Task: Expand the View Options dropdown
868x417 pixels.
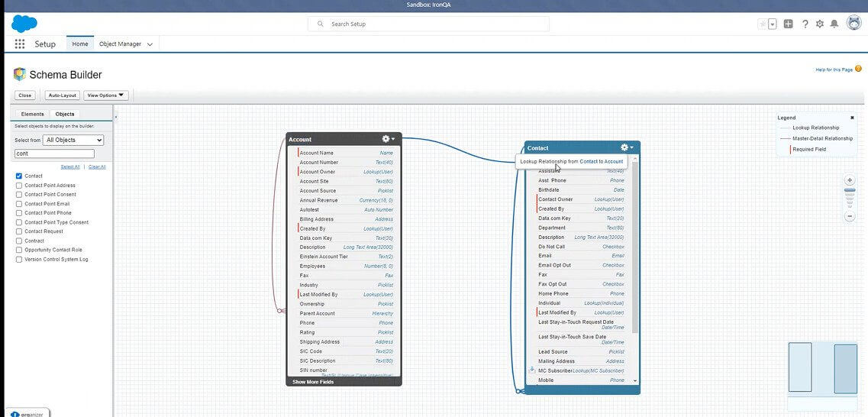Action: pyautogui.click(x=105, y=95)
